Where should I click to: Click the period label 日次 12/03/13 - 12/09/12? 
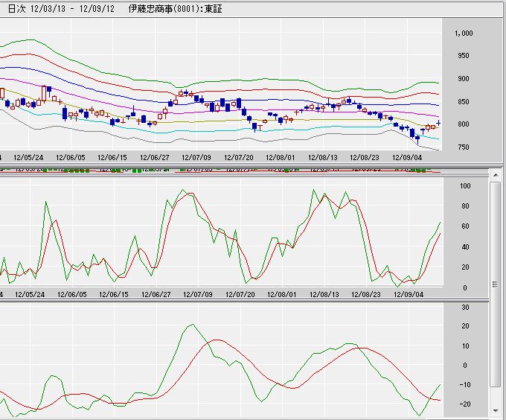pos(61,9)
